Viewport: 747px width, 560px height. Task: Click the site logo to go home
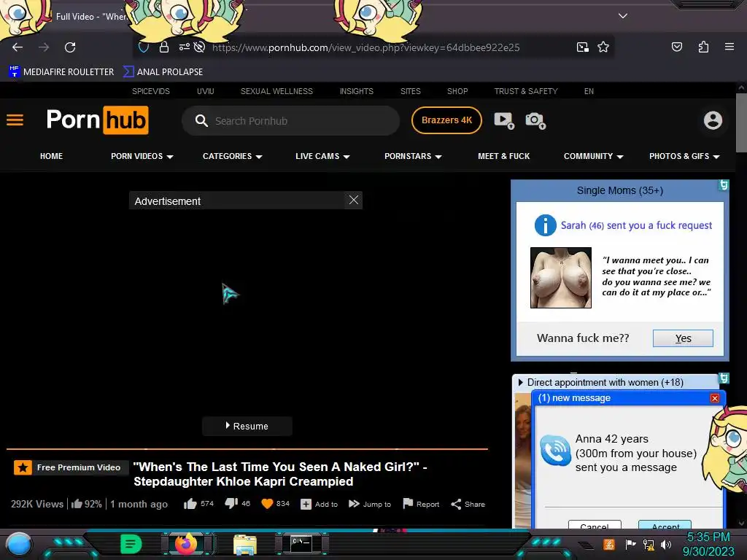click(x=97, y=120)
